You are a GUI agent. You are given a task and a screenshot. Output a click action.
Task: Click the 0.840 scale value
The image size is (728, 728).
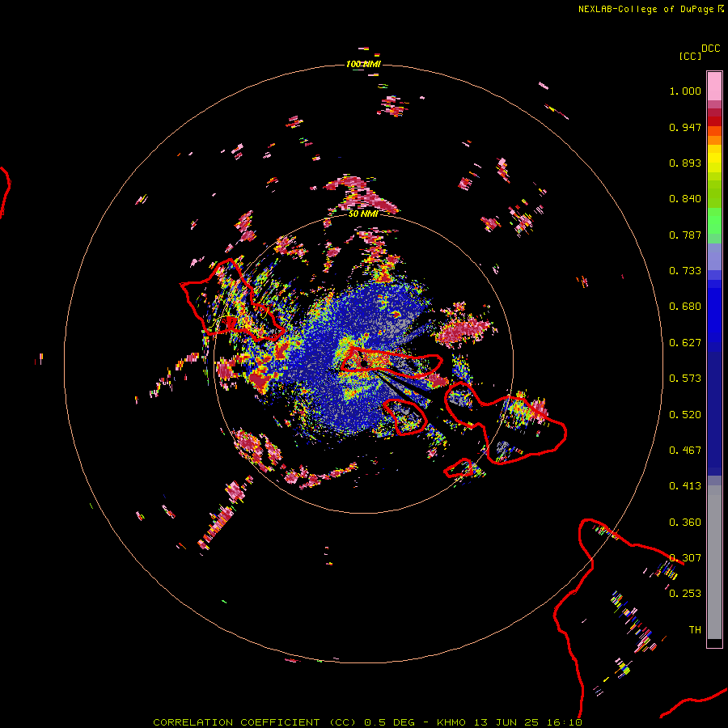point(685,199)
